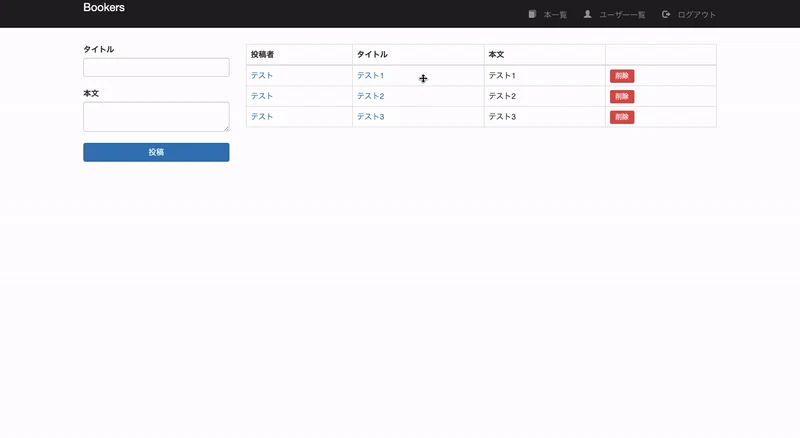Delete the テスト2 book row
The width and height of the screenshot is (800, 438).
(x=622, y=96)
